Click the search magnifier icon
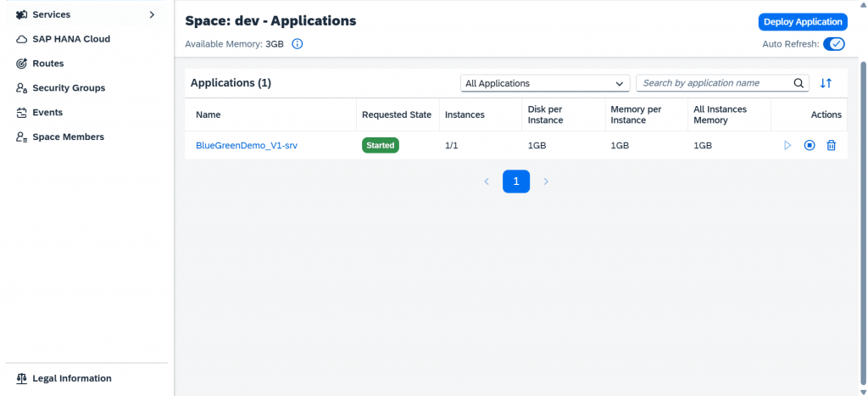 (798, 83)
